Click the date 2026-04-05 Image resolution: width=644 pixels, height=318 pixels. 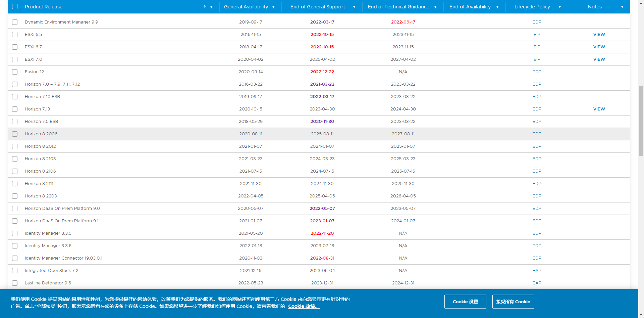[403, 196]
